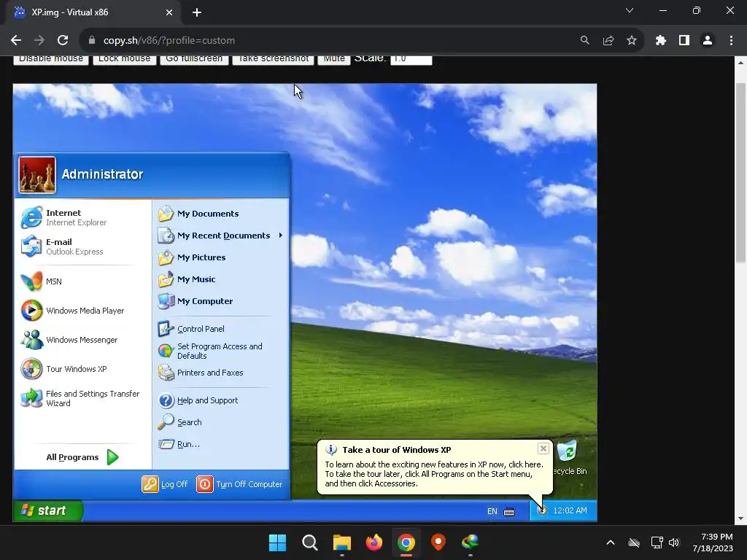Click the share page icon in address bar
Viewport: 747px width, 560px height.
pos(608,41)
